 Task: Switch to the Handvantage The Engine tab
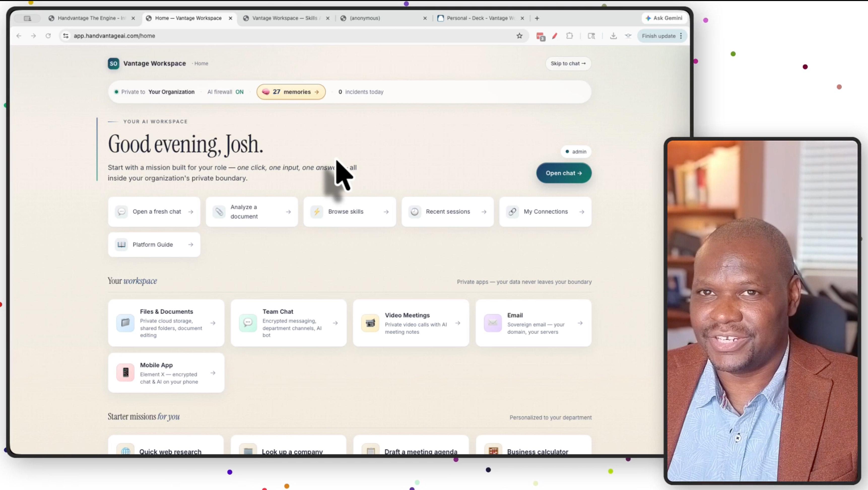point(92,18)
